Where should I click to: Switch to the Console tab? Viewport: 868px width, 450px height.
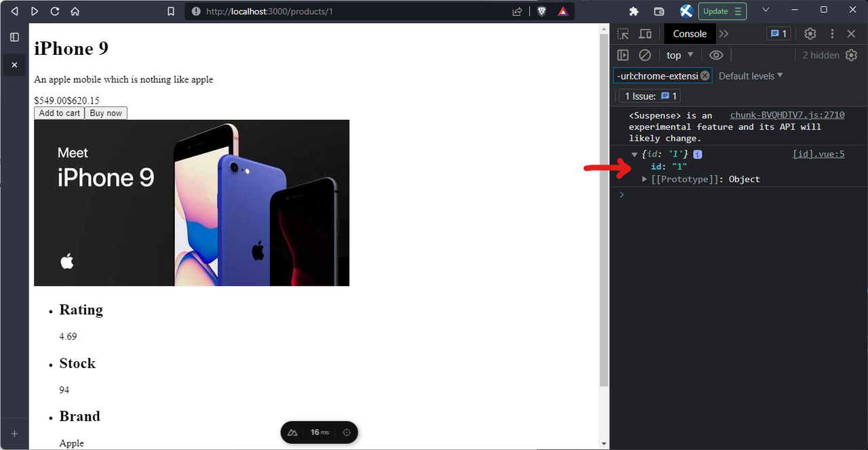click(x=690, y=33)
